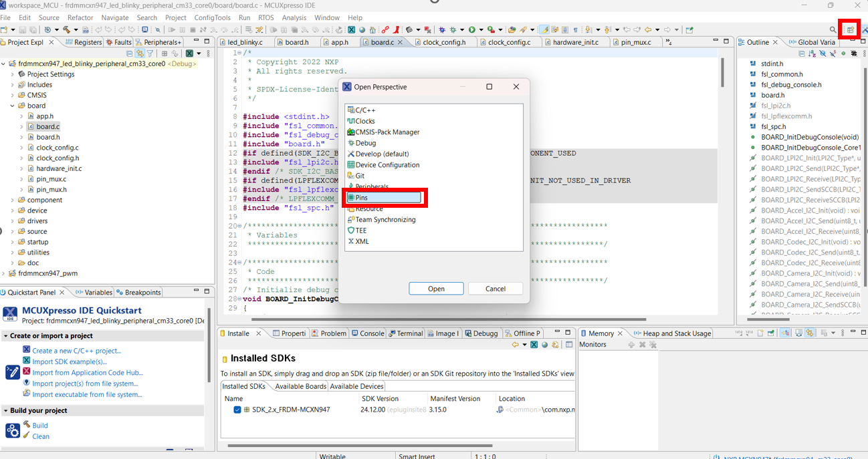868x459 pixels.
Task: Click the Open Perspective toolbar icon
Action: pyautogui.click(x=850, y=30)
